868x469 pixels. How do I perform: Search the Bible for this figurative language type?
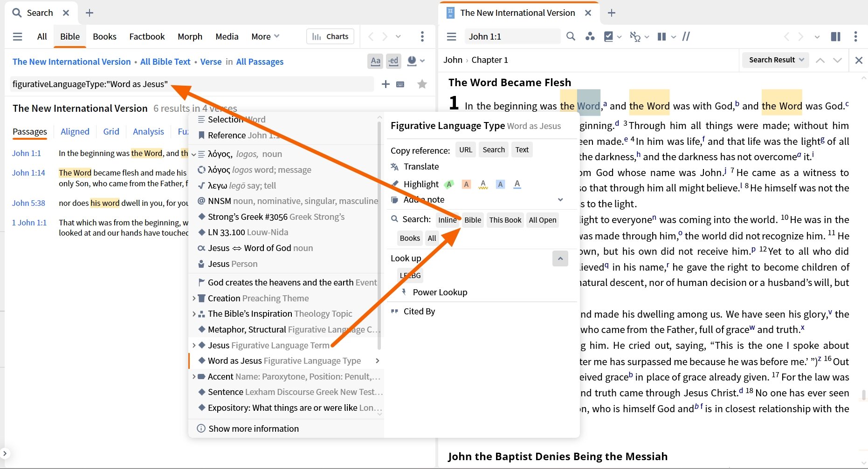click(x=472, y=220)
